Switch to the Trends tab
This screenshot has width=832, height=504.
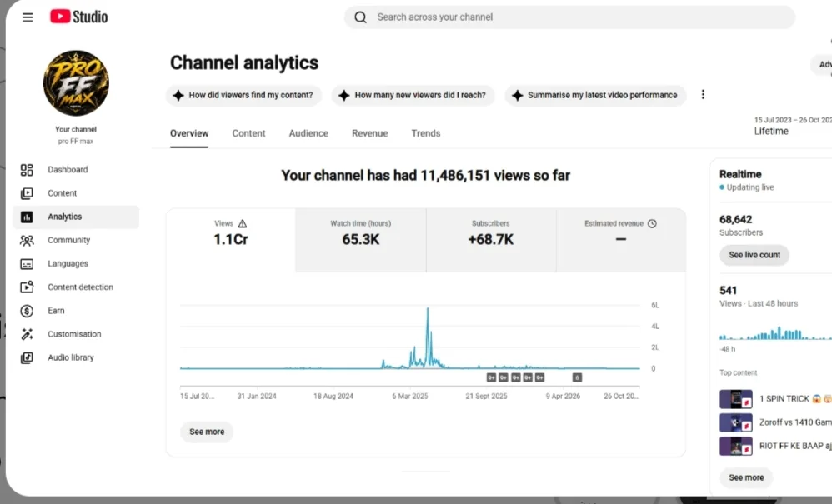(x=425, y=133)
